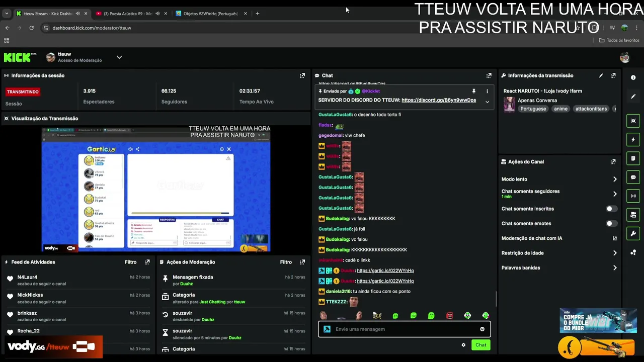
Task: Toggle the wrench sidebar icon
Action: [x=633, y=234]
